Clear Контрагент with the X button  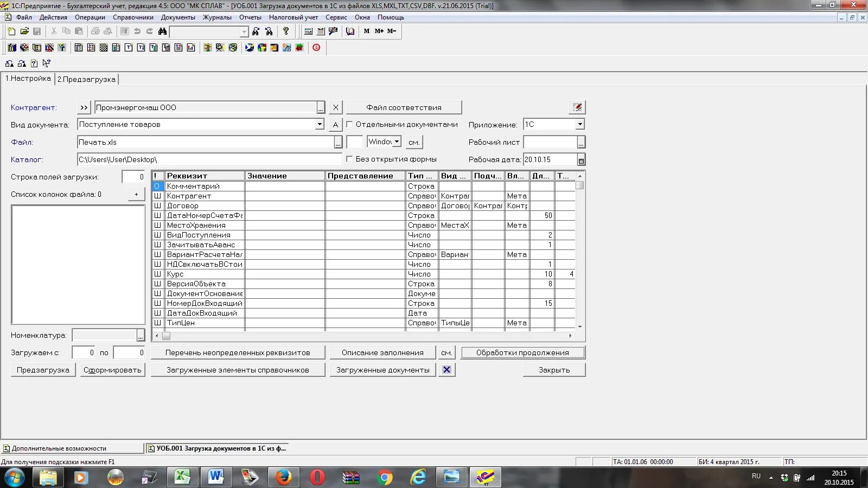tap(336, 107)
